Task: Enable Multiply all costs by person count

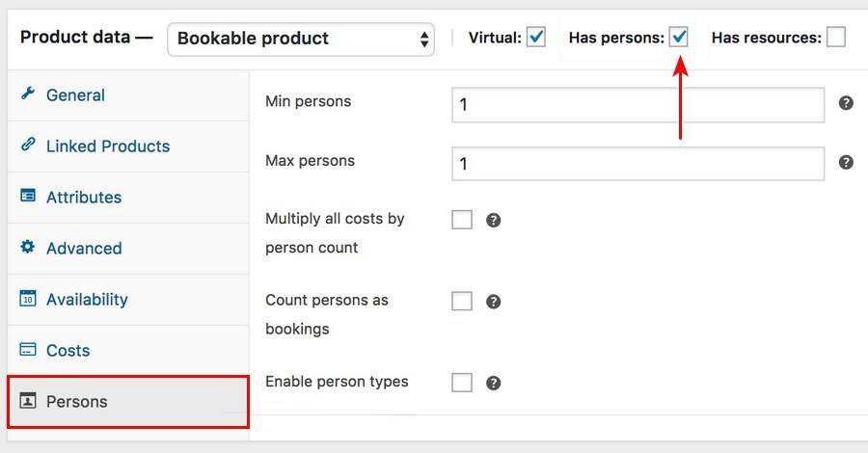Action: (462, 220)
